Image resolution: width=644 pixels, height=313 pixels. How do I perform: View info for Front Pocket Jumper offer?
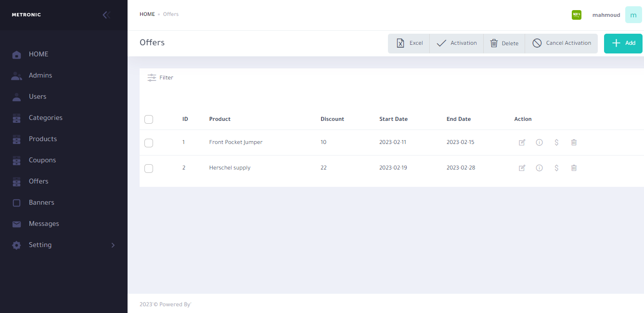click(539, 143)
